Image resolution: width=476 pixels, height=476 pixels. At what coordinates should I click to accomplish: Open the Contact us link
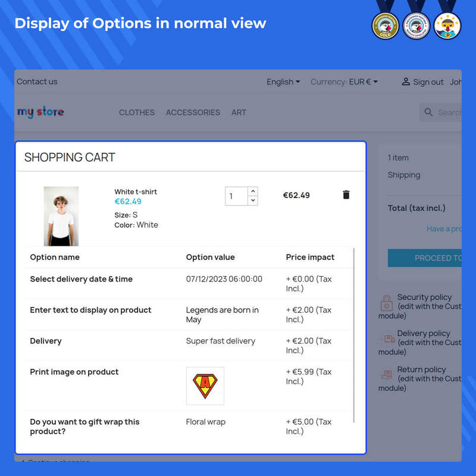(x=37, y=82)
